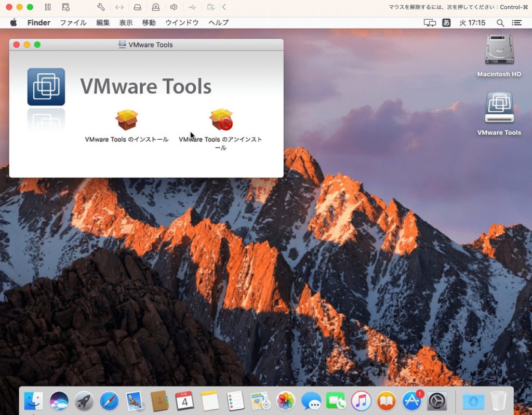The image size is (532, 415).
Task: Open Messages icon in Dock
Action: pyautogui.click(x=311, y=401)
